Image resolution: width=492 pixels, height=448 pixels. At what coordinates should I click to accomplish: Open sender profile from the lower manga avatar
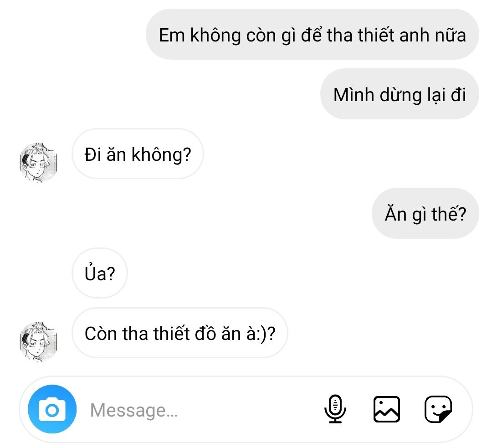39,341
